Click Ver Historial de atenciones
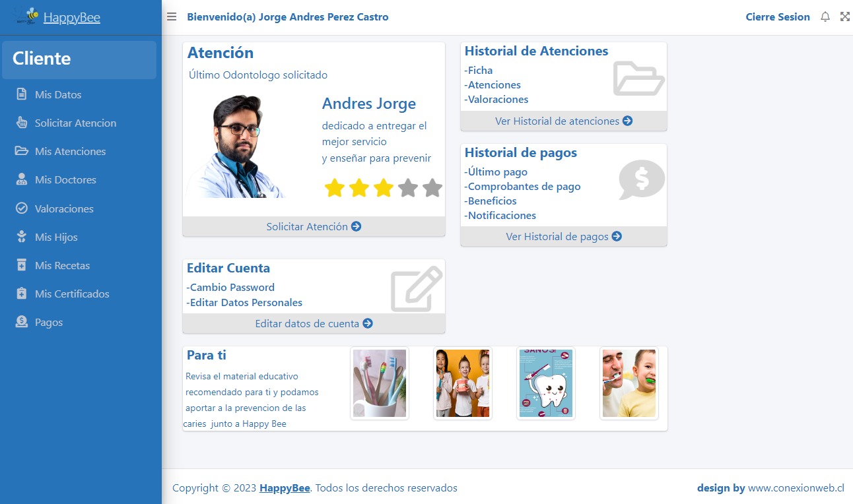The image size is (853, 504). coord(564,121)
